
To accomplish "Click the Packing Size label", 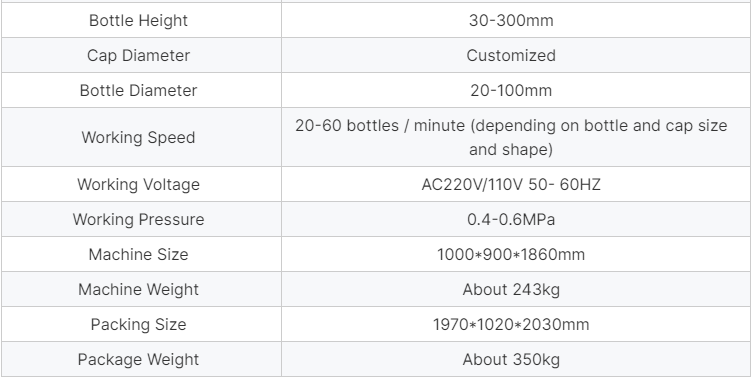I will tap(138, 324).
